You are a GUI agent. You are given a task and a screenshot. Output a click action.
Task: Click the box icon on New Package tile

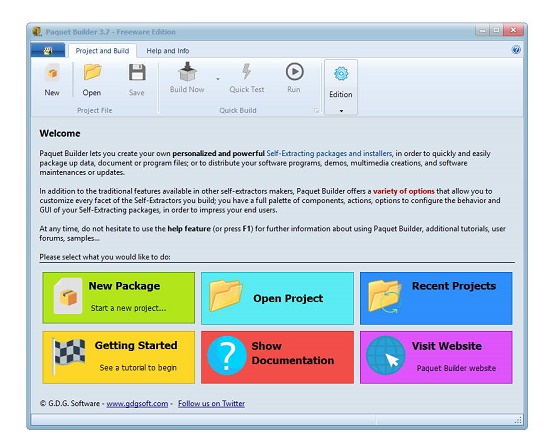point(68,297)
